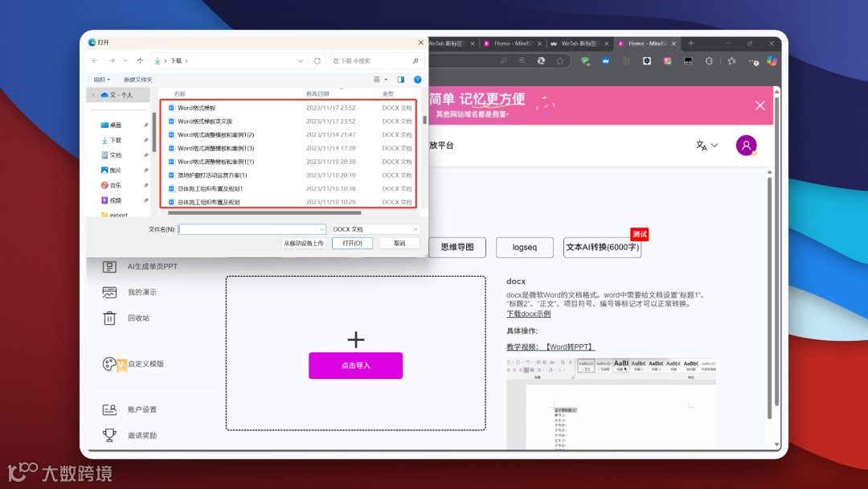The image size is (868, 489).
Task: Open the favorites list icon in toolbar
Action: [731, 61]
